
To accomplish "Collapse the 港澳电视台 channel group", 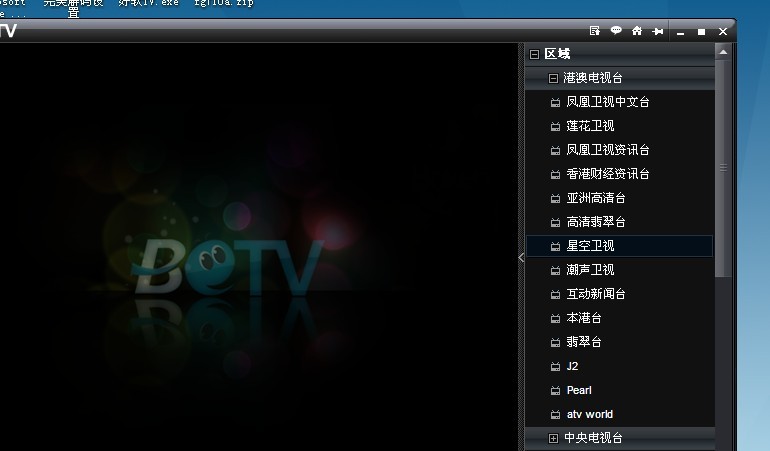I will click(553, 78).
